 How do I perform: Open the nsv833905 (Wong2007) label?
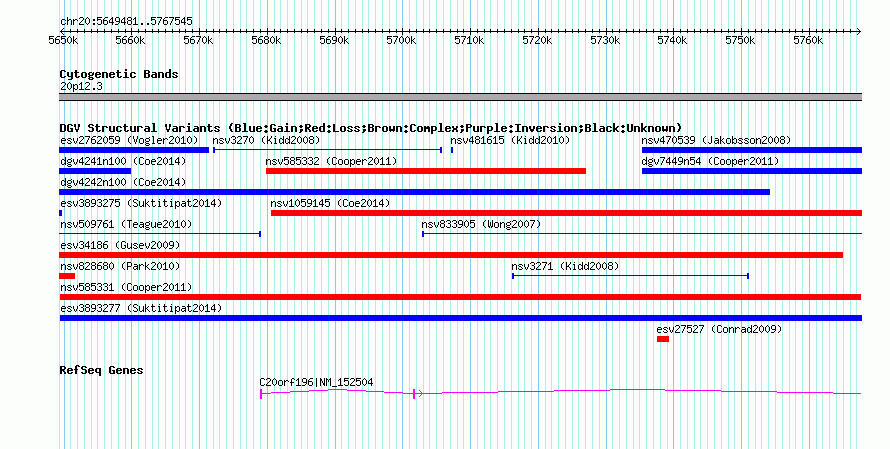(481, 224)
